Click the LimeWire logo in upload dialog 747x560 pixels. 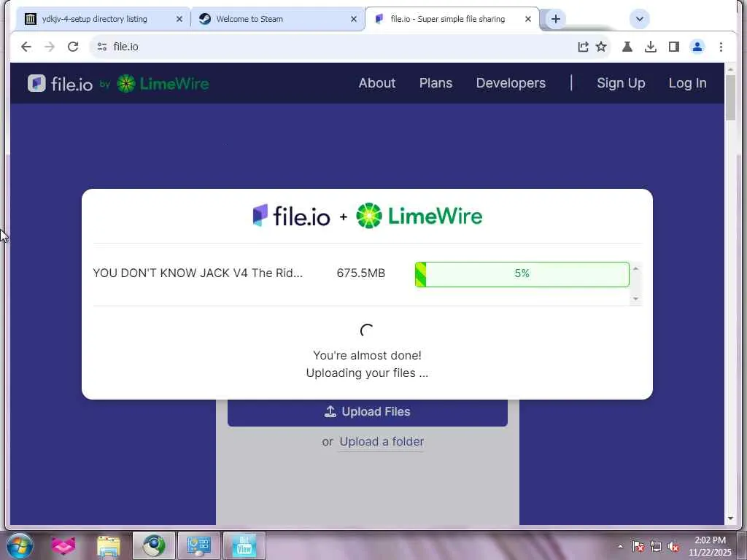(419, 216)
